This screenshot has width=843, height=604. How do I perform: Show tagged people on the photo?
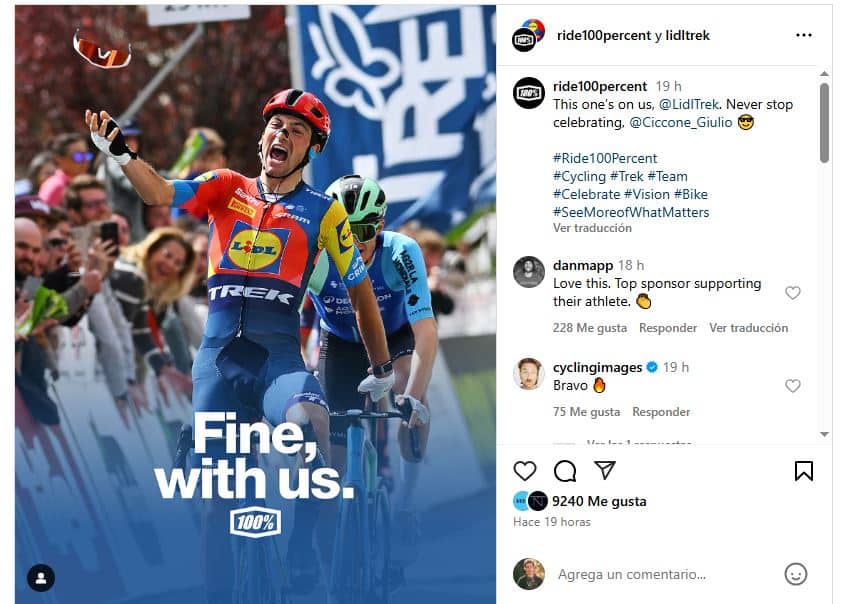point(41,578)
